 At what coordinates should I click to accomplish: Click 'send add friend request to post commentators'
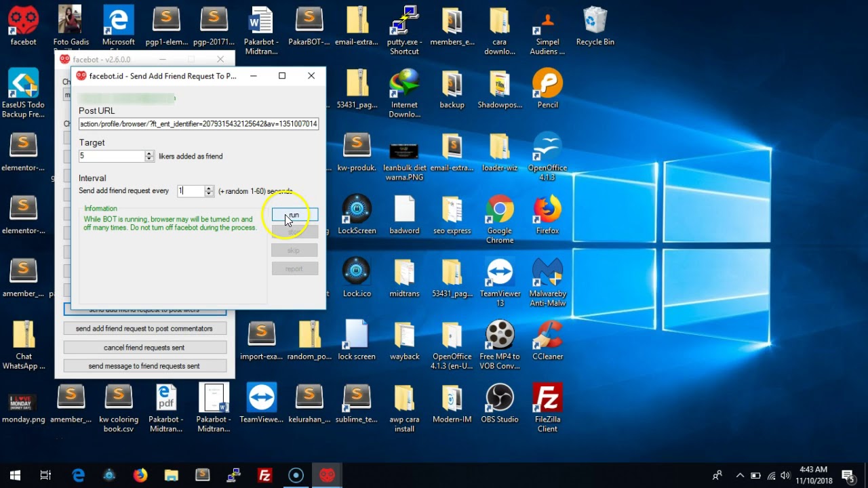144,329
